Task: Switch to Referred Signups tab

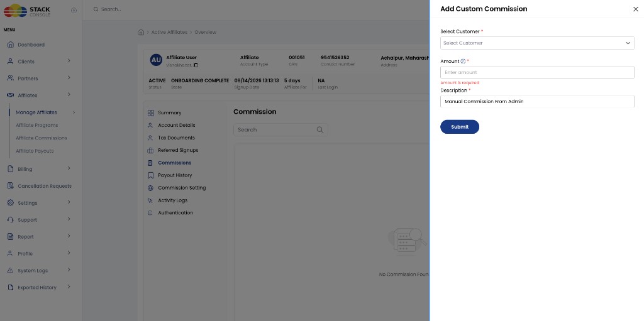Action: tap(178, 150)
